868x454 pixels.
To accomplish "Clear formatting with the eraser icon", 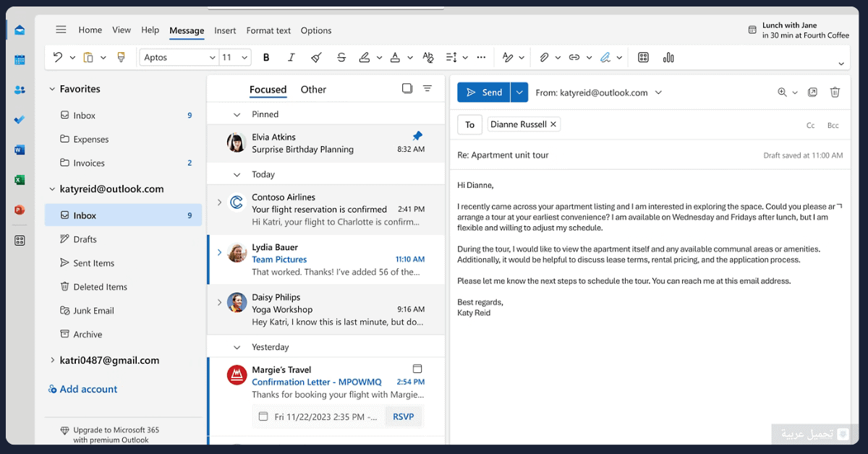I will (x=315, y=57).
